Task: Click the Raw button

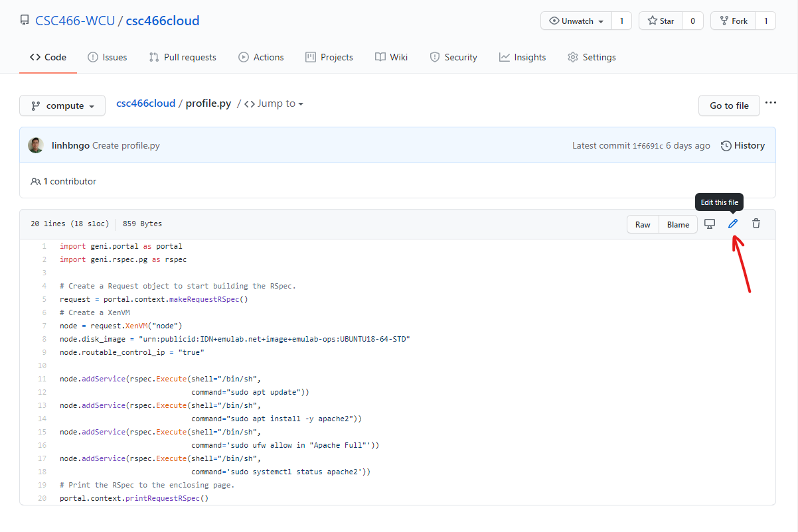Action: pyautogui.click(x=643, y=224)
